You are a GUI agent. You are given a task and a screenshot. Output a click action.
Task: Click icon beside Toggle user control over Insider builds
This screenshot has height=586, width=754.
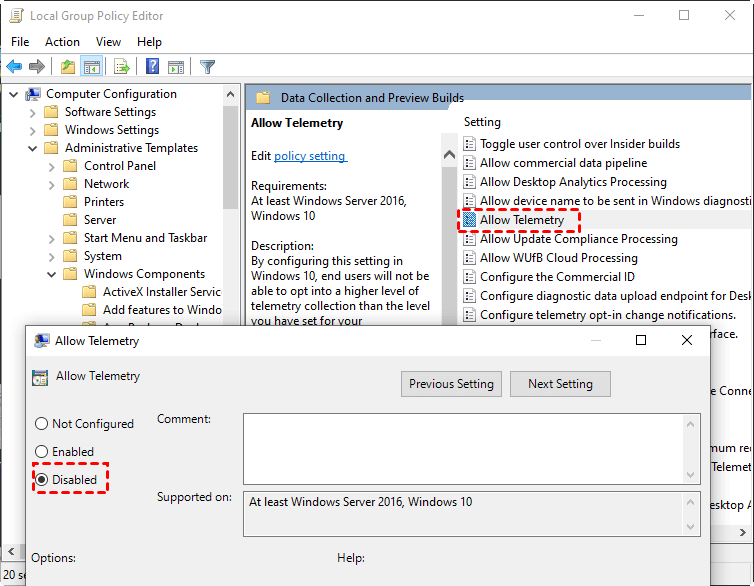(469, 144)
